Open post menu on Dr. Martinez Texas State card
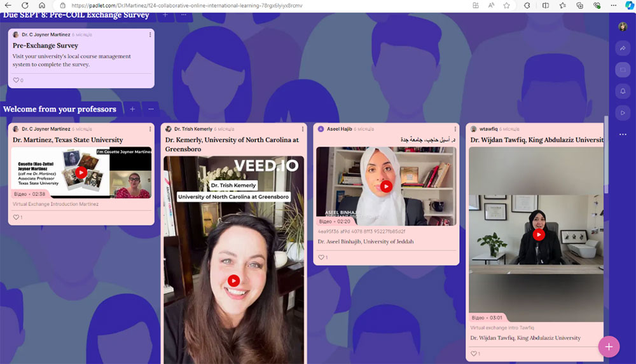Viewport: 636px width, 364px height. click(x=150, y=129)
